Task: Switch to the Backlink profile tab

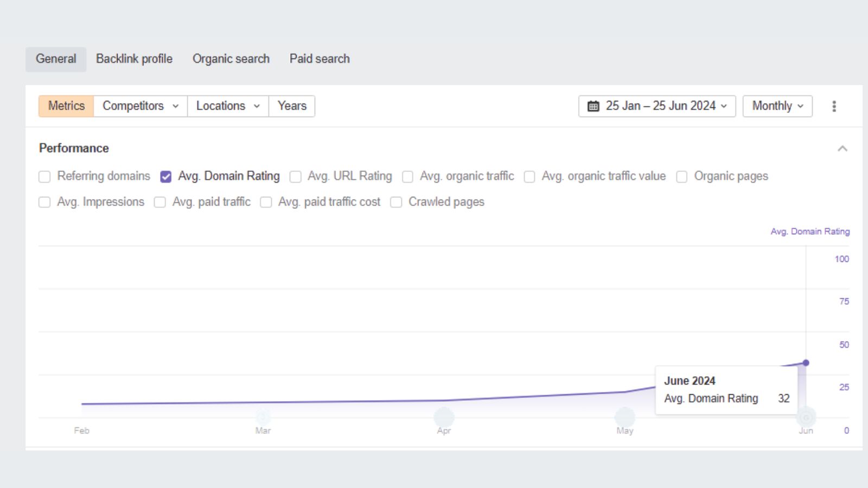Action: 134,59
